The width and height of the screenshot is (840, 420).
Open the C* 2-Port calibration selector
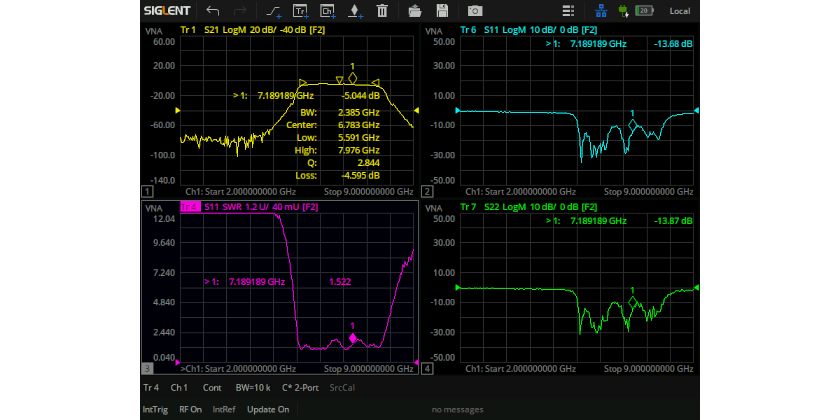click(x=302, y=387)
